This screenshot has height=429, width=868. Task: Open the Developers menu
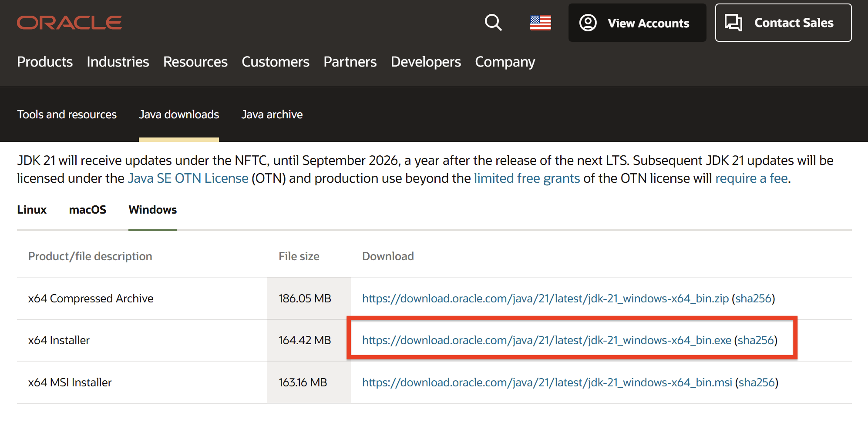pos(425,62)
